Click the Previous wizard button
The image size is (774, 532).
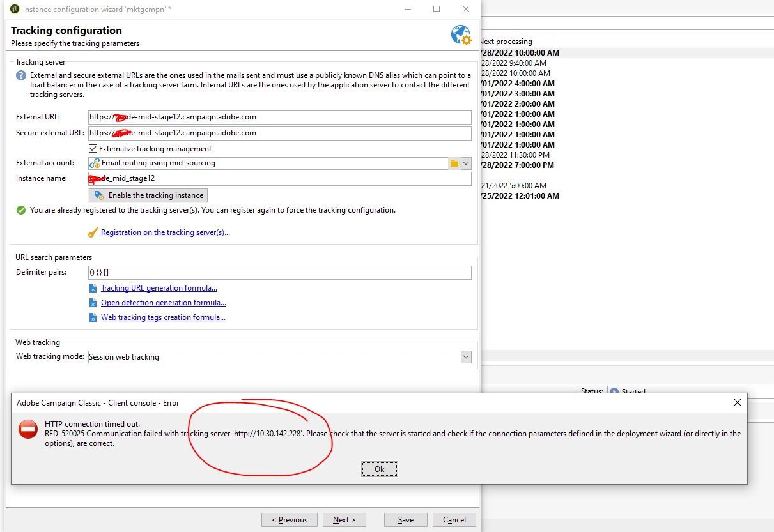290,520
